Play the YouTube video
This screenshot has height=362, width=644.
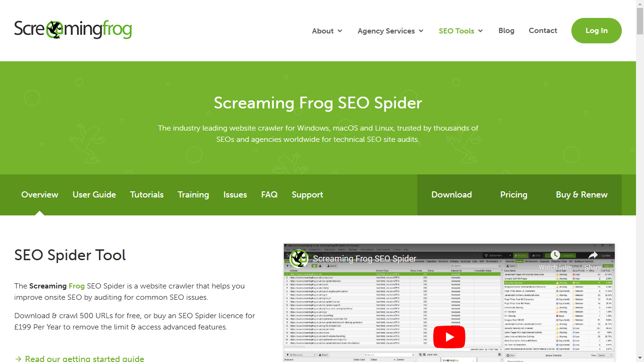point(449,337)
